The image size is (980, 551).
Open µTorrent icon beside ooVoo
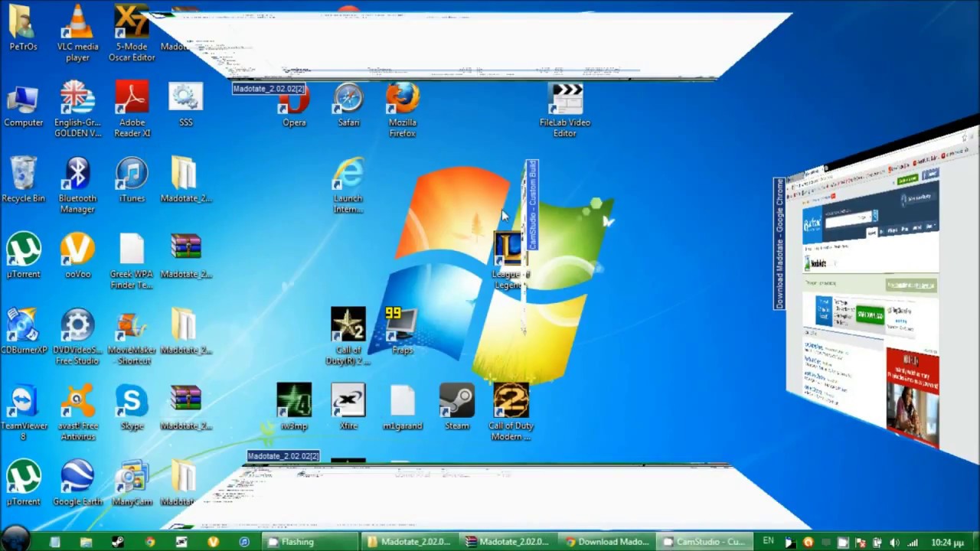[x=23, y=256]
